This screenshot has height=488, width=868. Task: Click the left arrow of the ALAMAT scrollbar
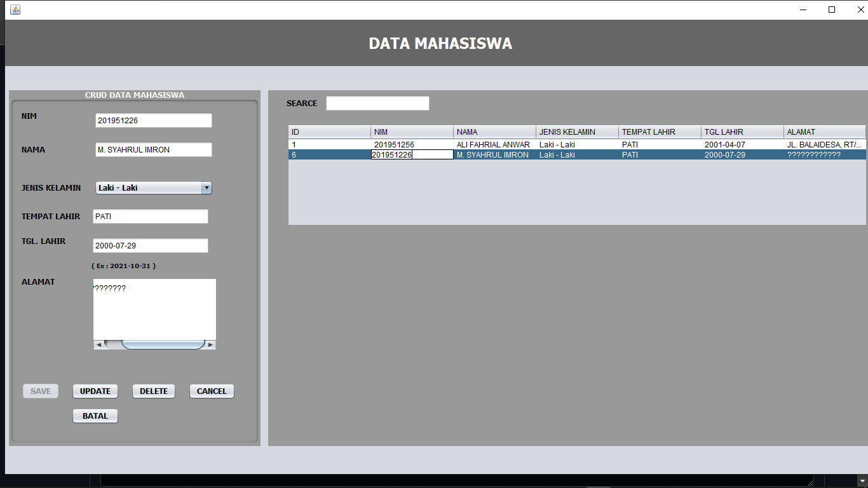[98, 344]
